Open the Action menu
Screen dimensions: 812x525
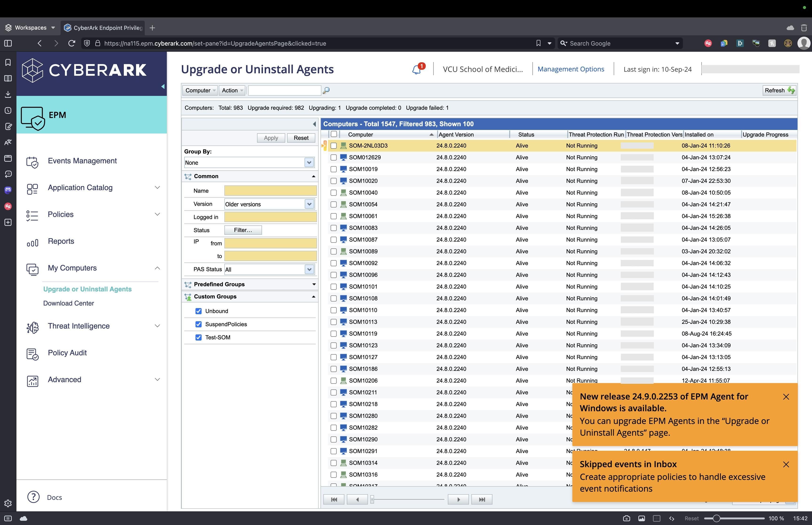tap(232, 90)
